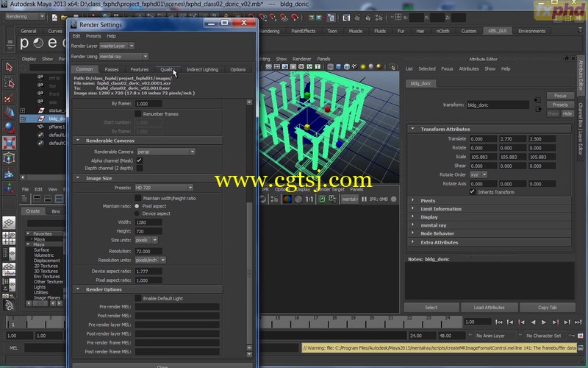
Task: Enable wireframe shading in viewport toolbar
Action: pyautogui.click(x=330, y=67)
